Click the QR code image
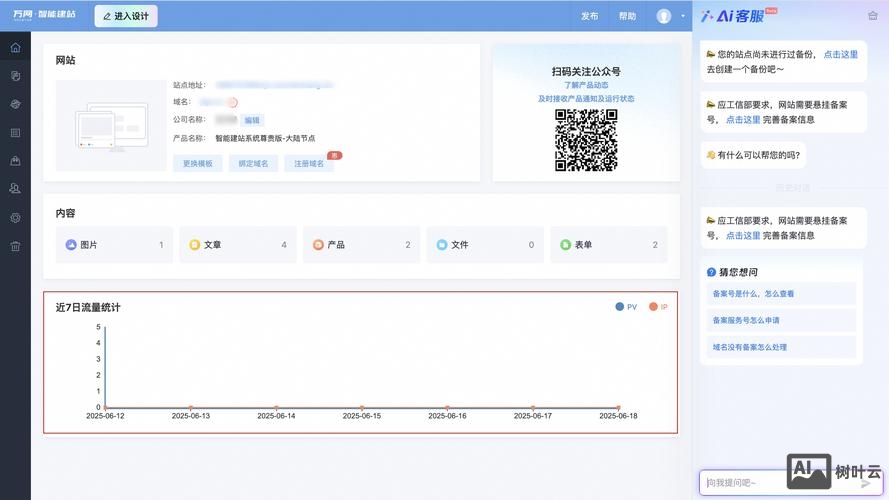The height and width of the screenshot is (500, 889). [586, 140]
